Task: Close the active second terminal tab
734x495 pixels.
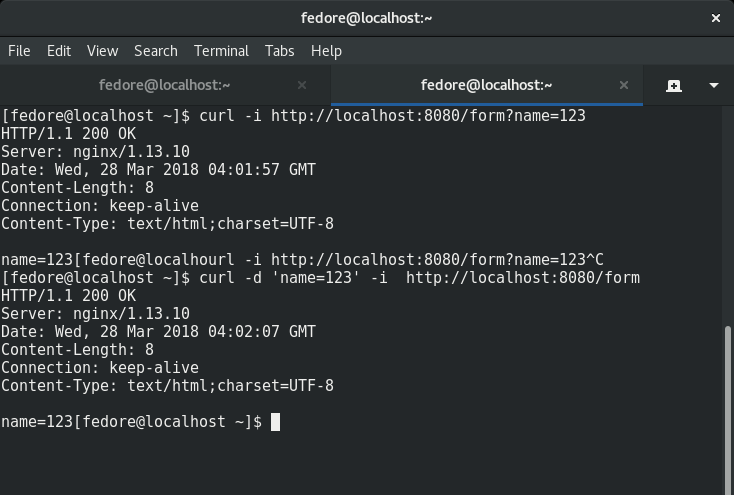Action: [x=624, y=85]
